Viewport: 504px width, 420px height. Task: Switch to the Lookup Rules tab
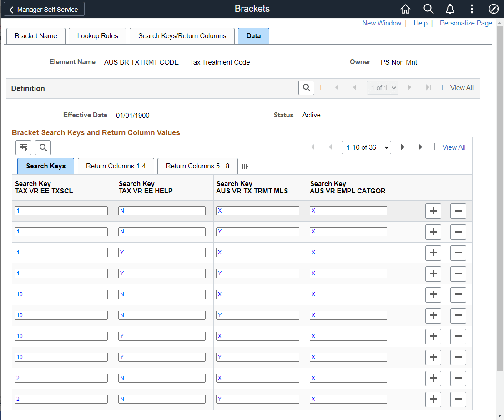(x=97, y=36)
